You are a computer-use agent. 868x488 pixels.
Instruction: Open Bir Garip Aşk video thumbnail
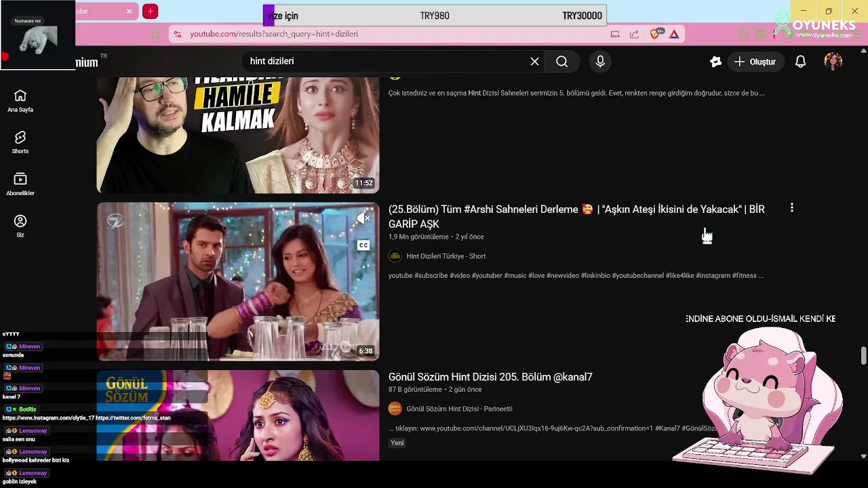point(238,281)
